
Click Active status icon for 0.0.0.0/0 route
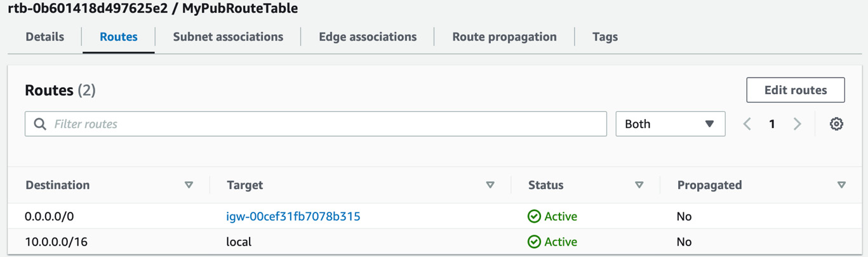pyautogui.click(x=534, y=216)
